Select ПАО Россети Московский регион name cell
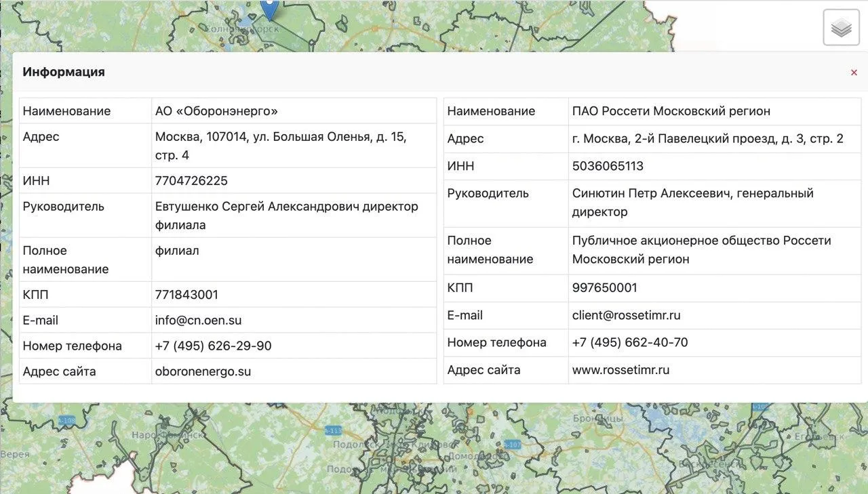Viewport: 868px width, 494px height. tap(715, 111)
